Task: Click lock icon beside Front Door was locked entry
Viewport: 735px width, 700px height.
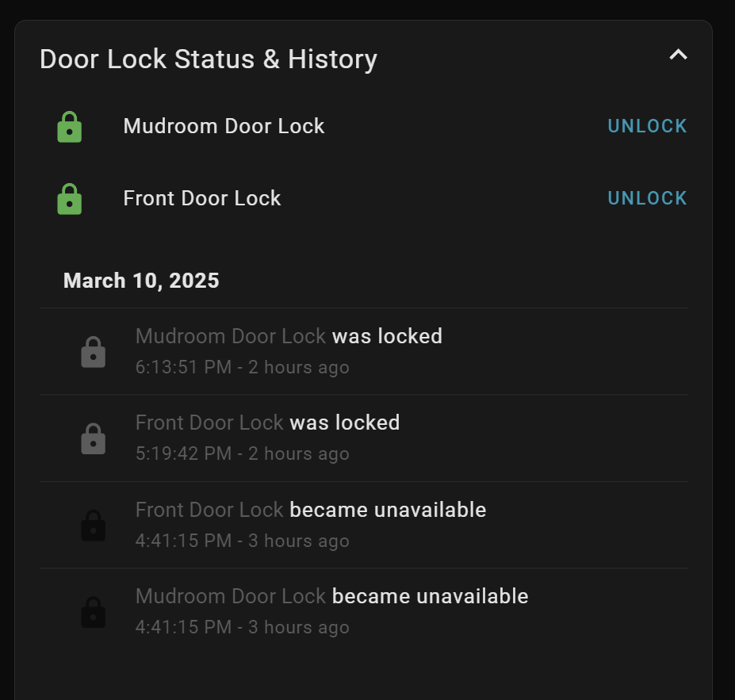Action: pyautogui.click(x=94, y=438)
